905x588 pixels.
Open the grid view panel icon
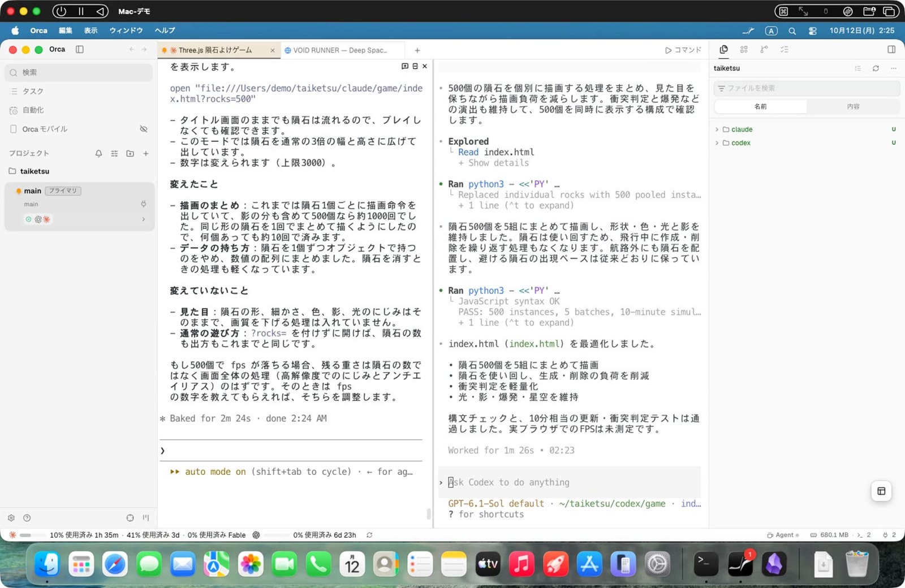[x=744, y=50]
